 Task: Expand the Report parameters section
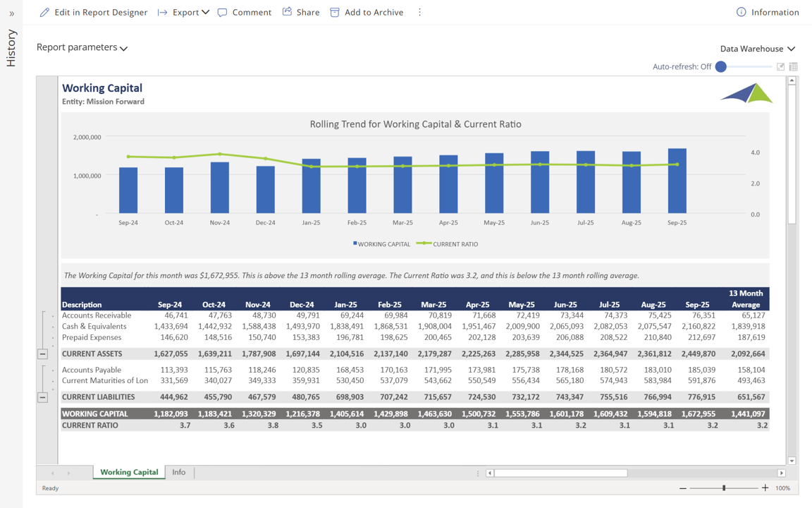coord(82,47)
